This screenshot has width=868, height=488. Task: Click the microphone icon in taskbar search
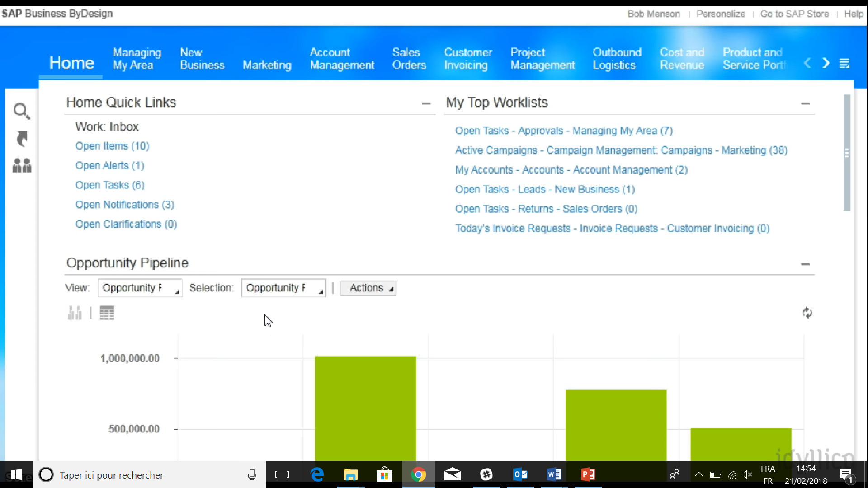click(x=252, y=474)
